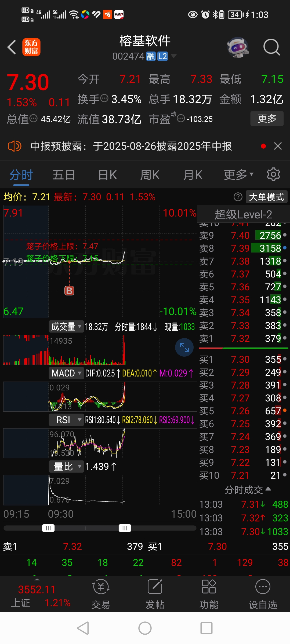Image resolution: width=290 pixels, height=644 pixels.
Task: Expand the index bar above 3552.11
Action: tap(37, 580)
